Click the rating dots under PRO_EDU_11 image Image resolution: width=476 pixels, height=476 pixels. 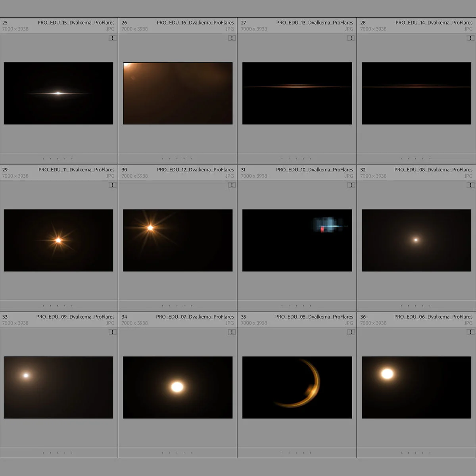click(58, 306)
